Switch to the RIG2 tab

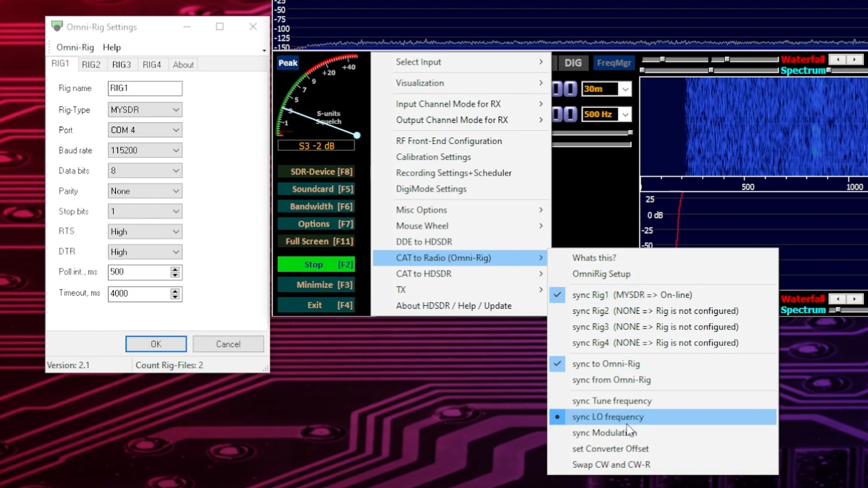coord(91,65)
